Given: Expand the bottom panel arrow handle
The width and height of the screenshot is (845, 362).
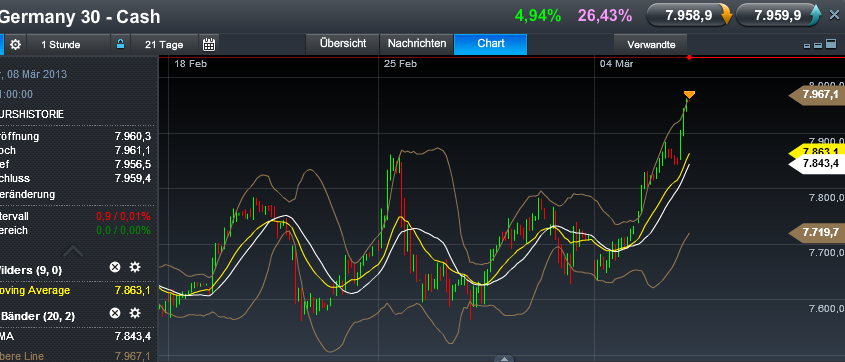Looking at the screenshot, I should pos(504,359).
